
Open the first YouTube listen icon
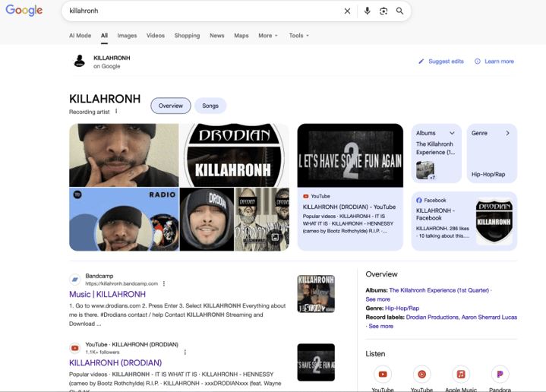[x=382, y=375]
